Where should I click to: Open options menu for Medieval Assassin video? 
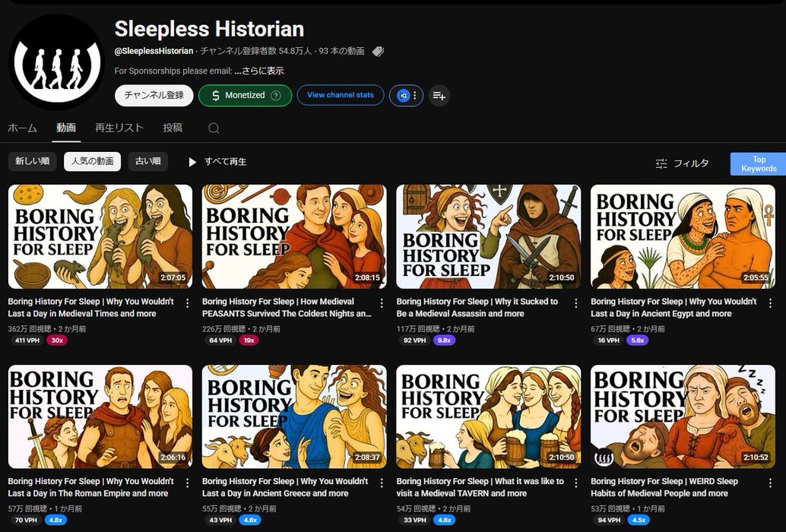point(576,303)
